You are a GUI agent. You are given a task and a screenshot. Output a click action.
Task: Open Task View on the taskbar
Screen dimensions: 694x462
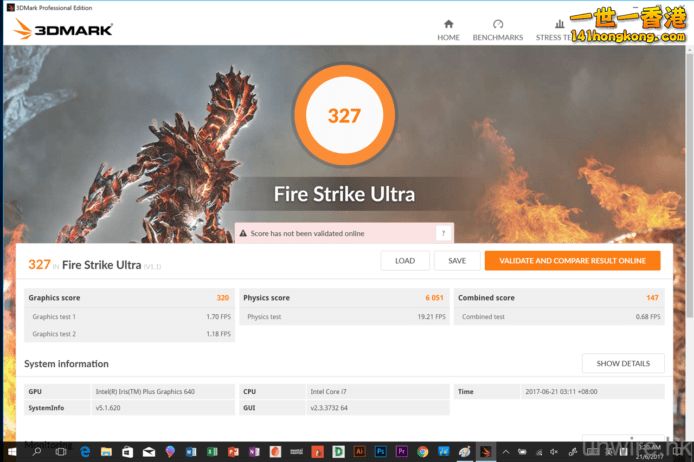coord(61,452)
